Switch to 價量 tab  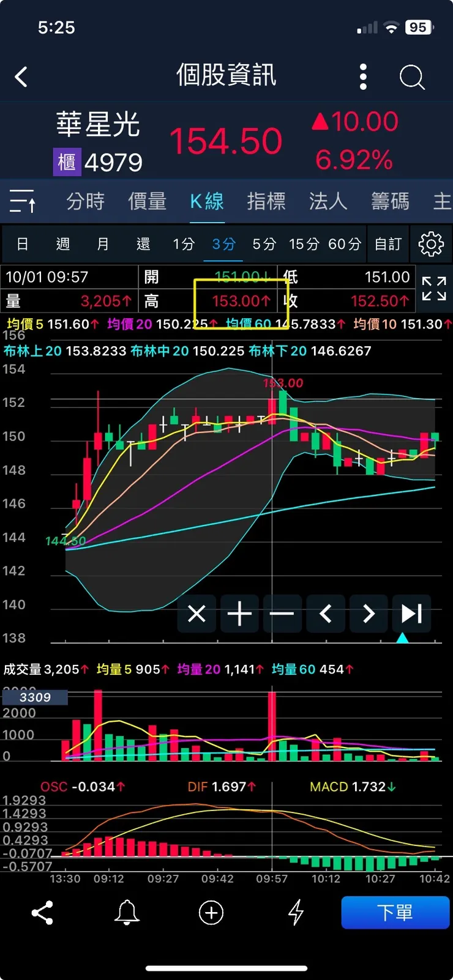pyautogui.click(x=147, y=201)
